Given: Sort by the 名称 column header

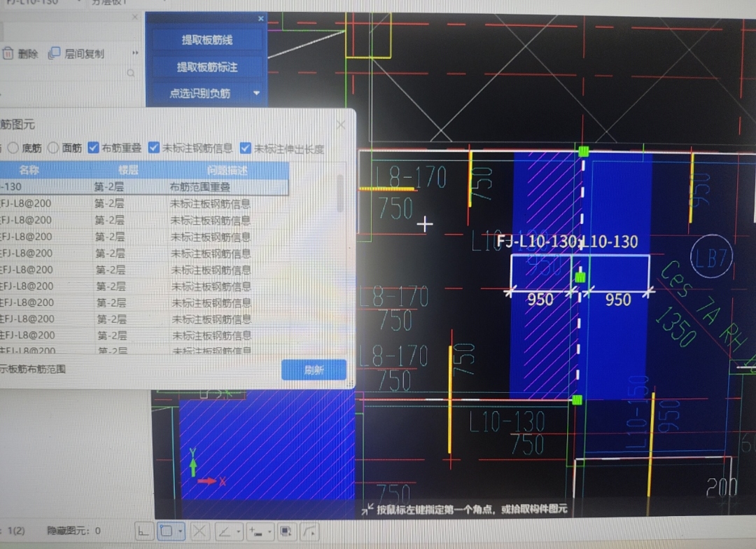Looking at the screenshot, I should [29, 170].
